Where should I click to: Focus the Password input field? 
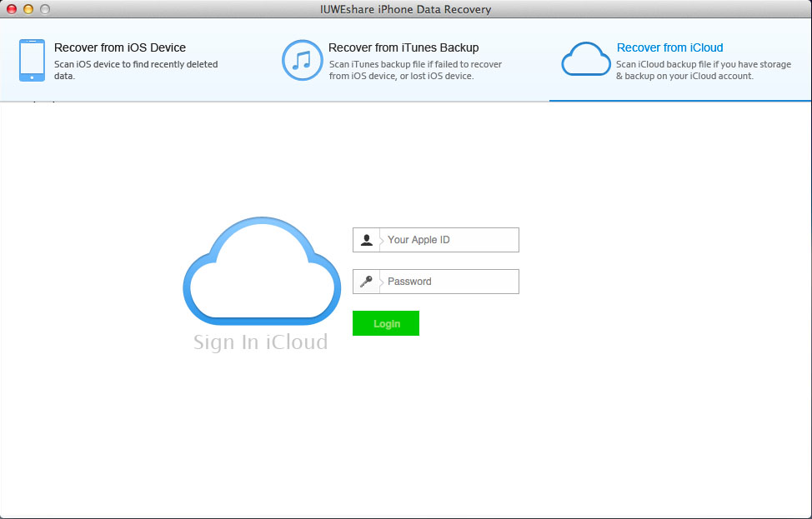pyautogui.click(x=436, y=282)
